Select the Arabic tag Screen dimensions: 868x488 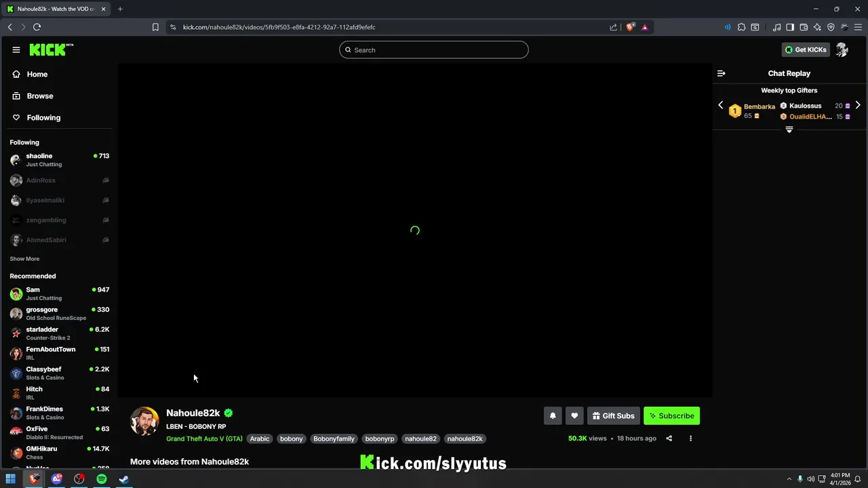260,439
